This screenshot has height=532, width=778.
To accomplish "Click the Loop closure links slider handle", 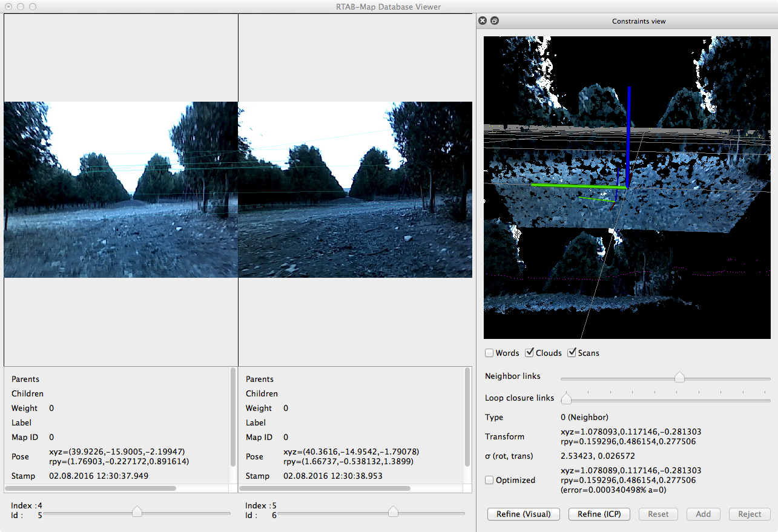I will point(566,399).
